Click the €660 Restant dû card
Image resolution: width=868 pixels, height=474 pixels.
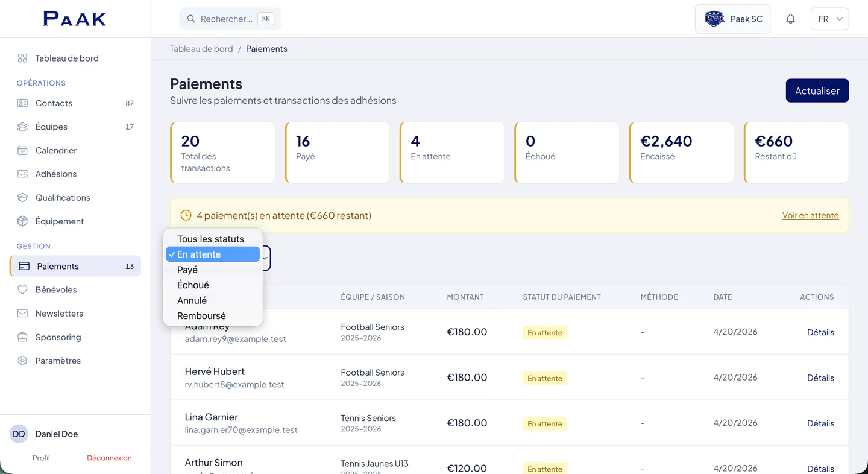point(796,153)
